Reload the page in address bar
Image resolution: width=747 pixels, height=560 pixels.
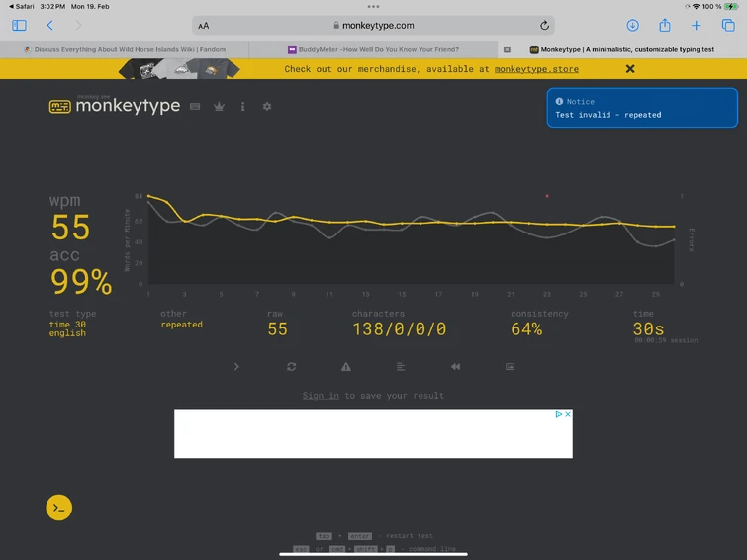click(x=544, y=26)
